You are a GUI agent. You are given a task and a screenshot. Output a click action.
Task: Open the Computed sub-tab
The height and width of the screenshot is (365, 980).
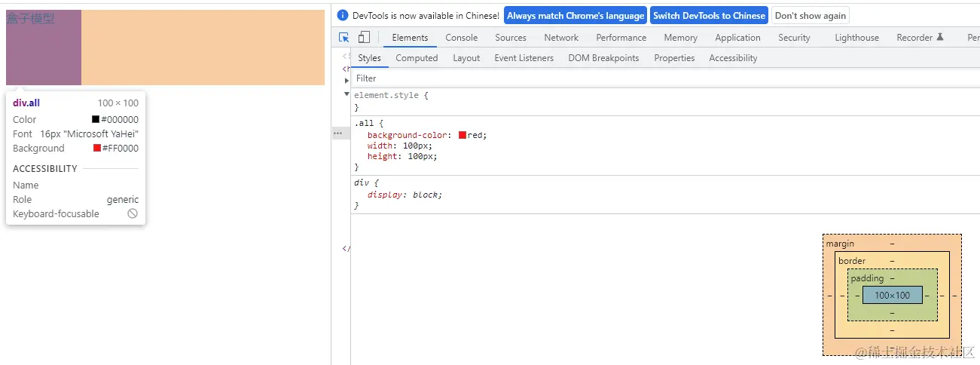(417, 58)
